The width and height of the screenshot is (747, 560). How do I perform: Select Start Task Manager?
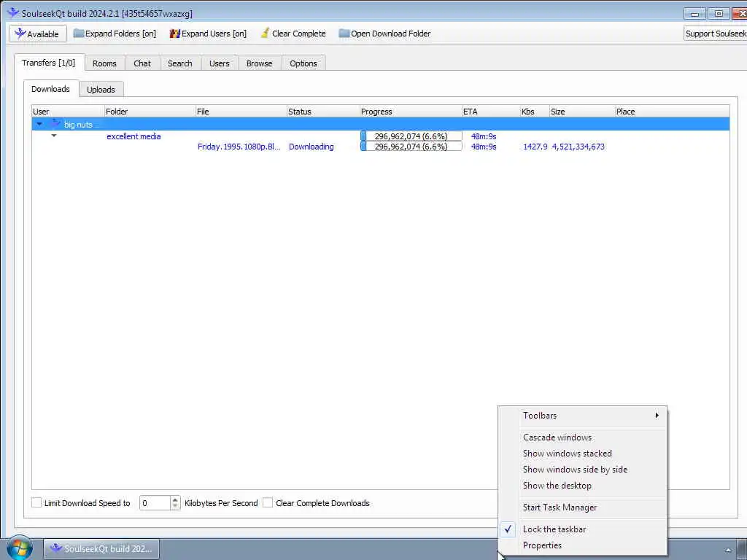pos(560,507)
